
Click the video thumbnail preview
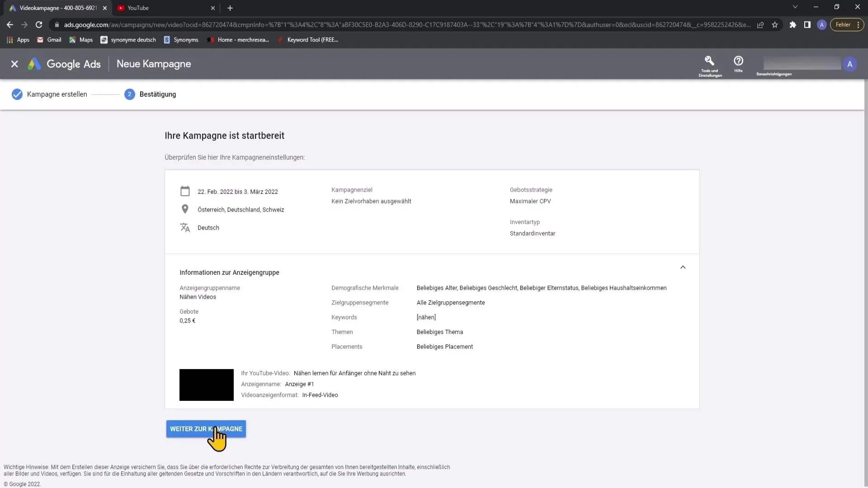(207, 385)
